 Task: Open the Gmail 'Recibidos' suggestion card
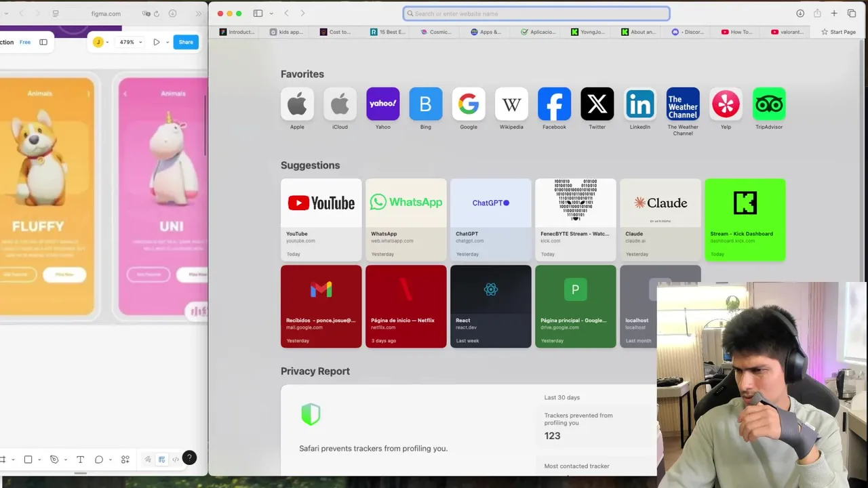point(321,306)
